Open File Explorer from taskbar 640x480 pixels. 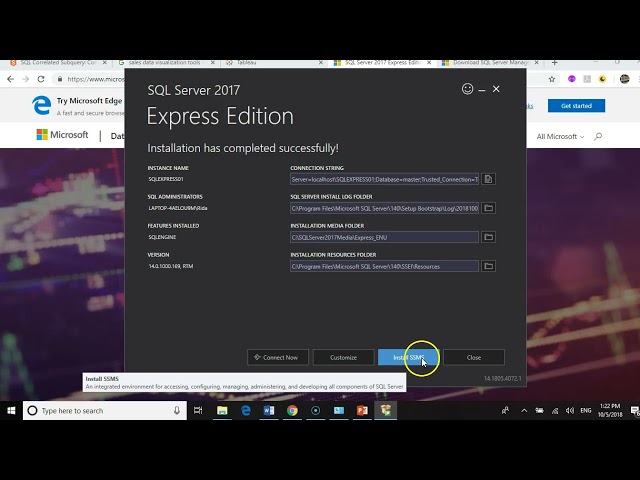coord(222,411)
